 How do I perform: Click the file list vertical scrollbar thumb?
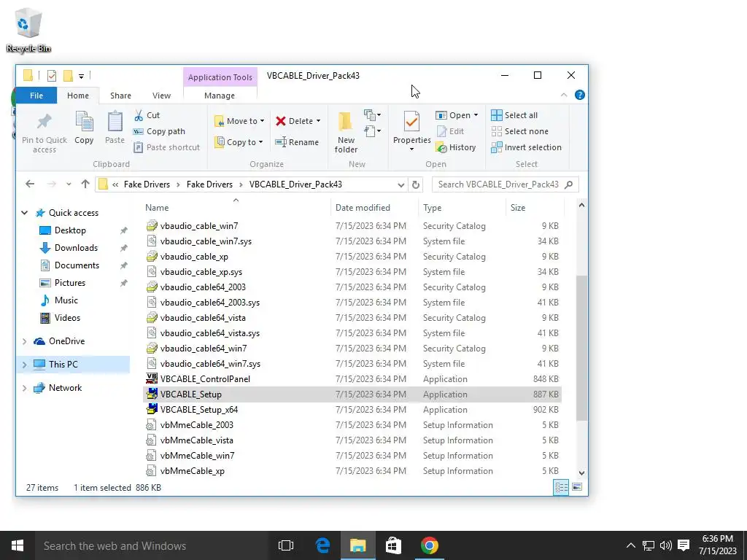(x=581, y=348)
